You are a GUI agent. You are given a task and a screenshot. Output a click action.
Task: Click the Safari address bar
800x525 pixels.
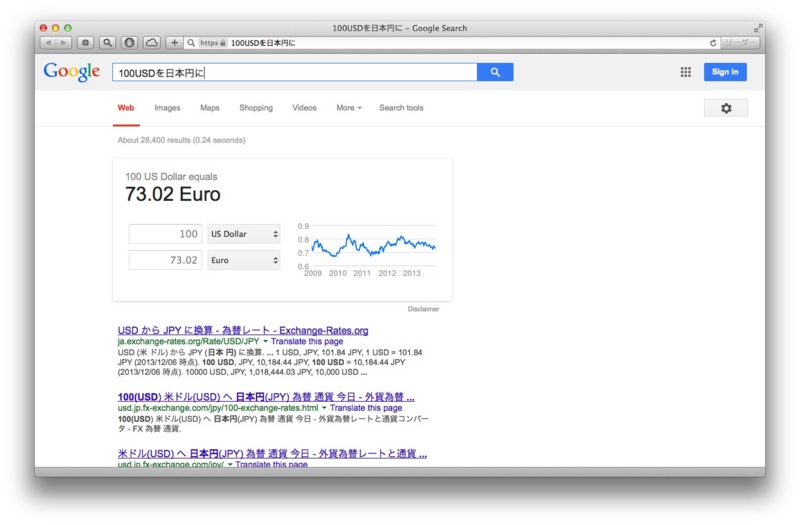pyautogui.click(x=452, y=43)
